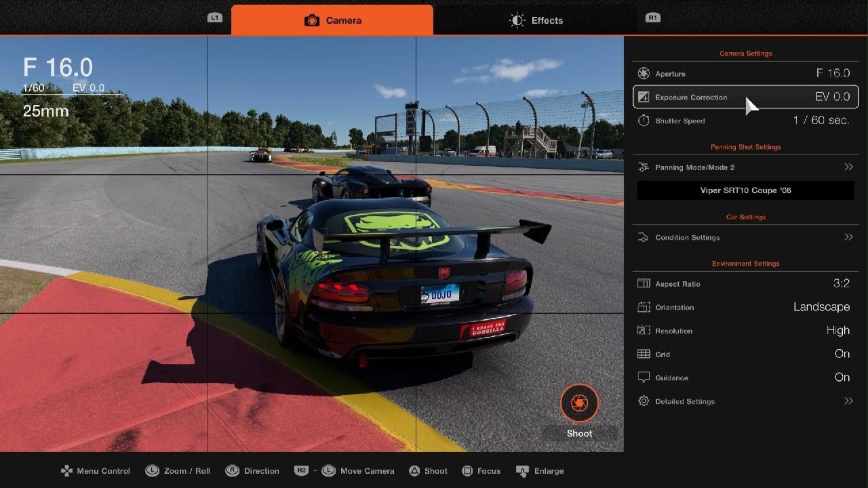The height and width of the screenshot is (488, 868).
Task: Click the Car Settings section heading
Action: (745, 217)
